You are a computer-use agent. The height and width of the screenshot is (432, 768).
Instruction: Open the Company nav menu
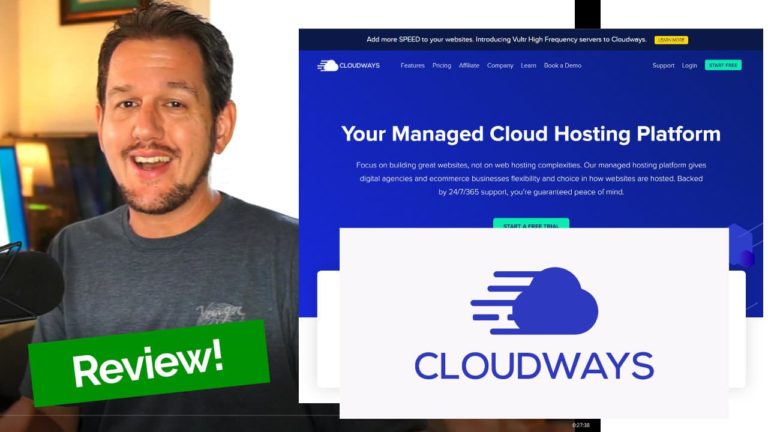point(500,65)
